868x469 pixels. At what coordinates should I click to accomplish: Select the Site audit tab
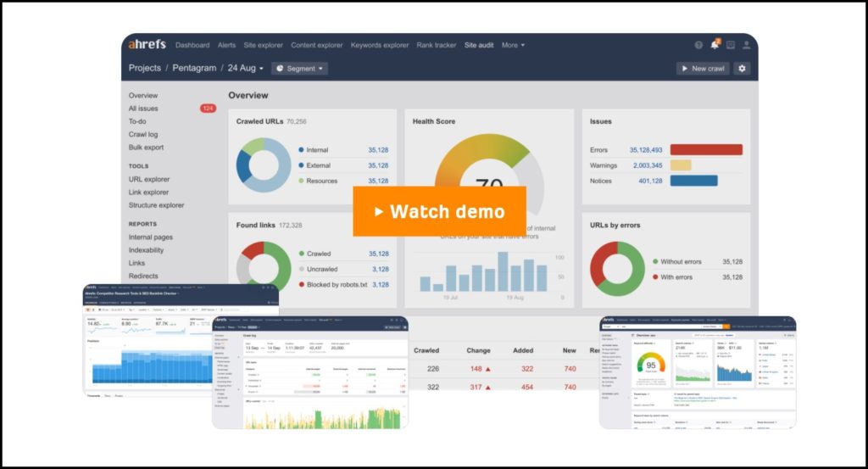(x=479, y=45)
